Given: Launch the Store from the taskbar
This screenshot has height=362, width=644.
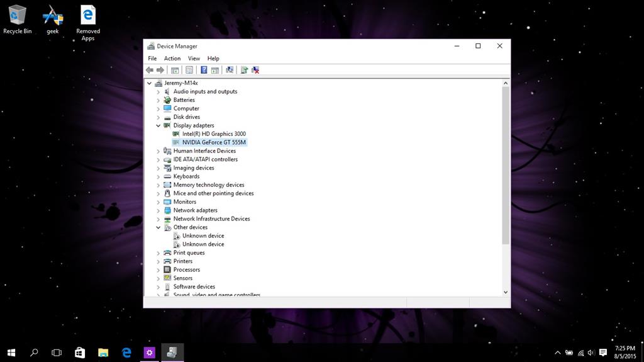Looking at the screenshot, I should click(80, 353).
